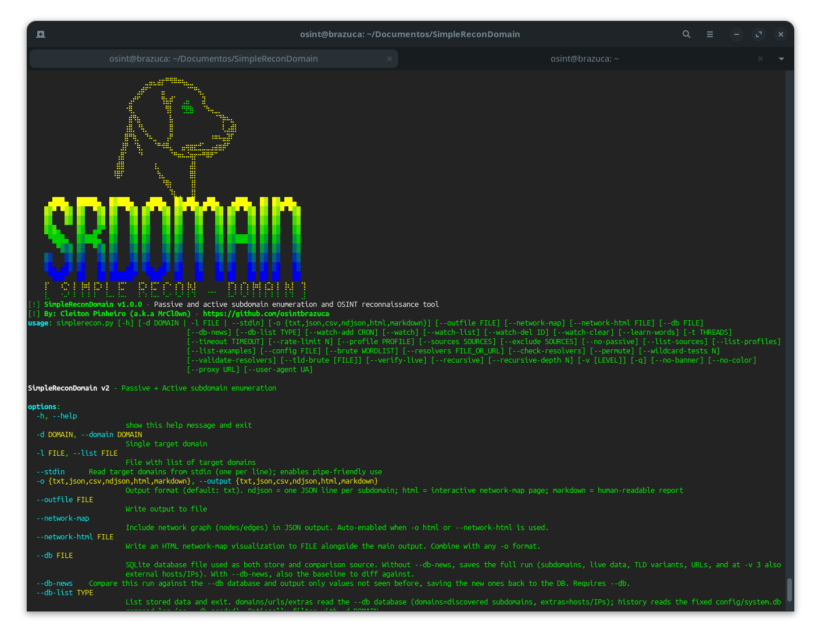Click the '[--watch-clear]' usage entry
Viewport: 821px width, 644px height.
click(583, 332)
